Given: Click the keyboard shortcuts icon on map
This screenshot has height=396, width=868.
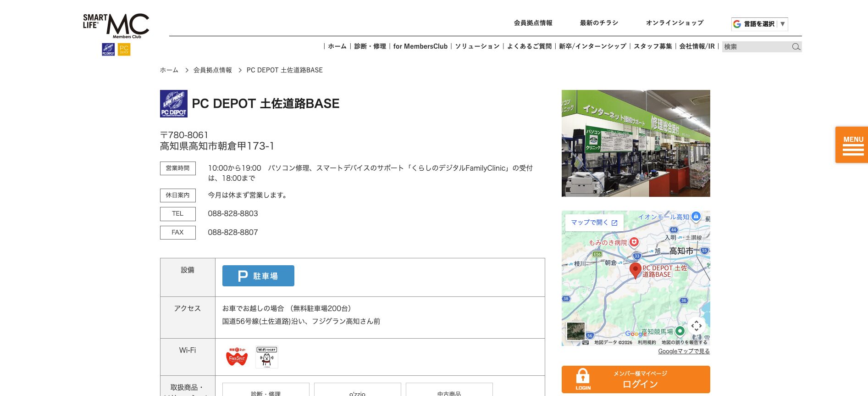Looking at the screenshot, I should point(586,342).
